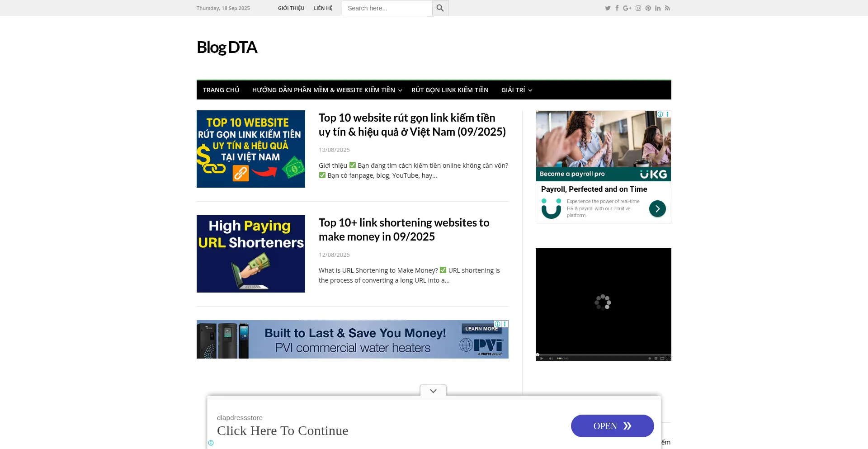Image resolution: width=868 pixels, height=449 pixels.
Task: Open the video player settings gear
Action: (x=656, y=358)
